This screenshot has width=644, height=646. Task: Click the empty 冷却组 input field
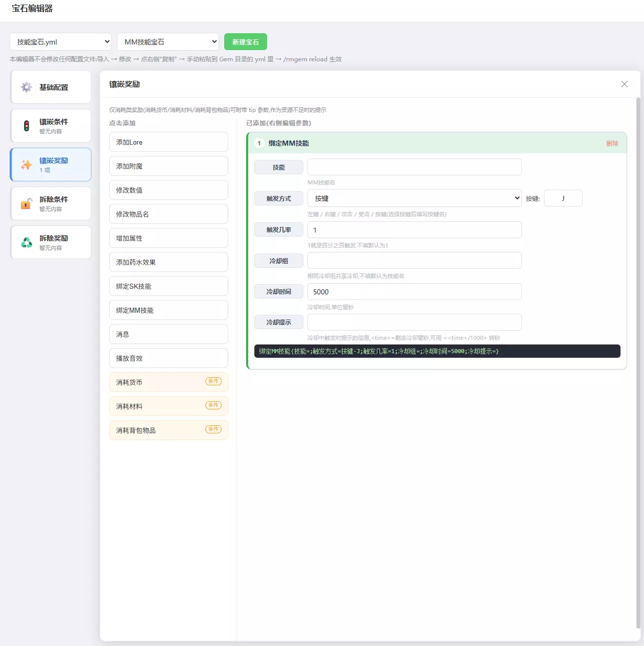tap(415, 261)
